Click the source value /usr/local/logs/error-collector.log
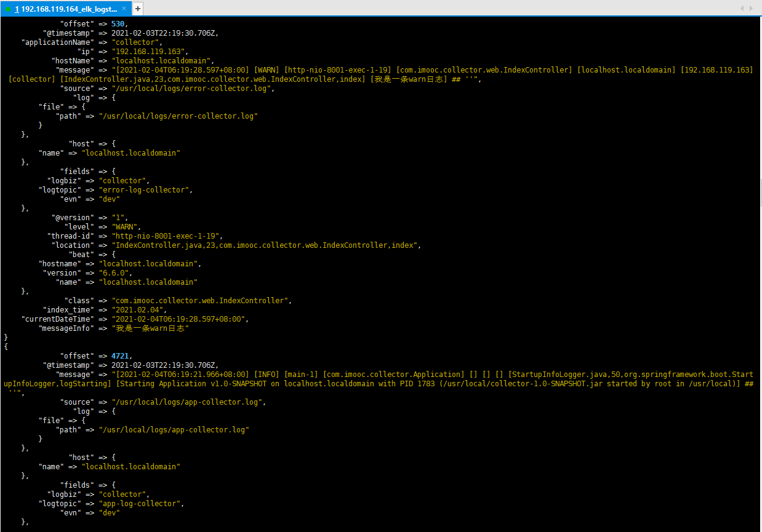Image resolution: width=762 pixels, height=532 pixels. click(191, 89)
